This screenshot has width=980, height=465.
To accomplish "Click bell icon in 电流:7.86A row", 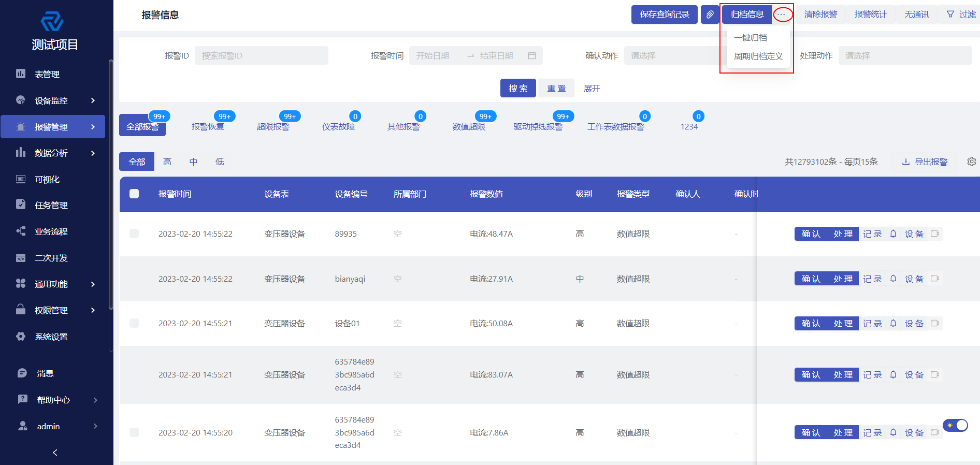I will (893, 432).
